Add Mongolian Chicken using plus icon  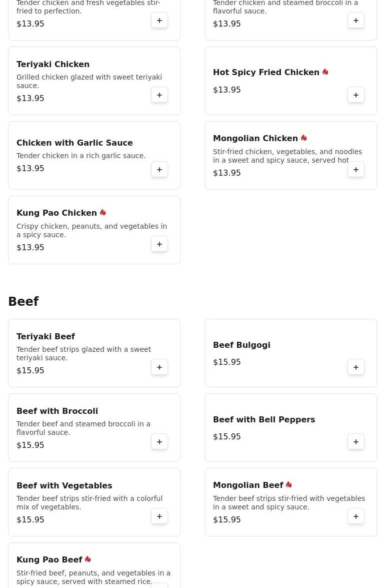point(356,170)
